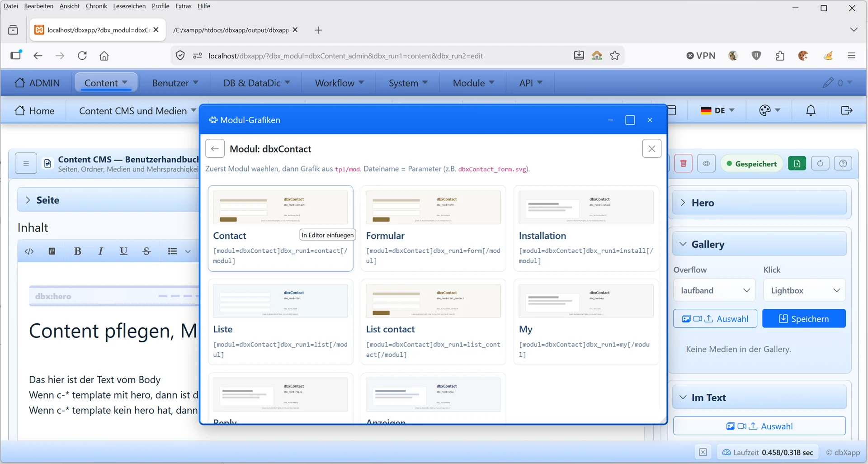Click the bullet list icon in editor
The height and width of the screenshot is (464, 868).
(x=172, y=251)
